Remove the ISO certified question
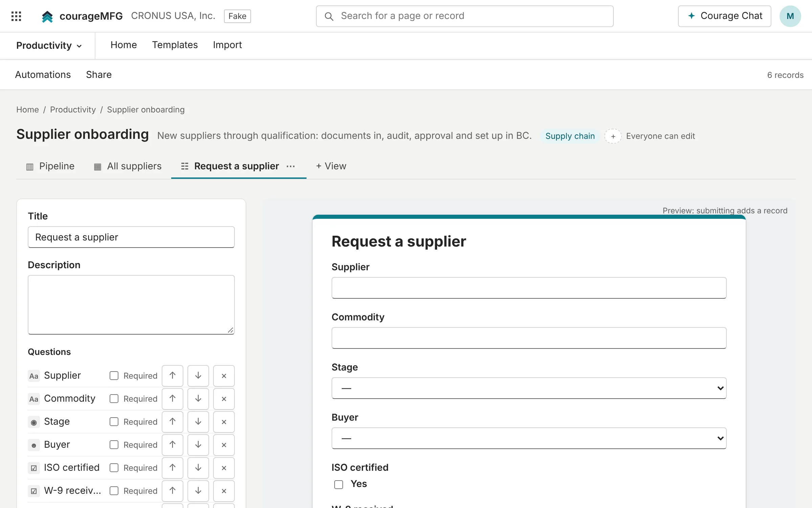The height and width of the screenshot is (508, 812). (224, 468)
